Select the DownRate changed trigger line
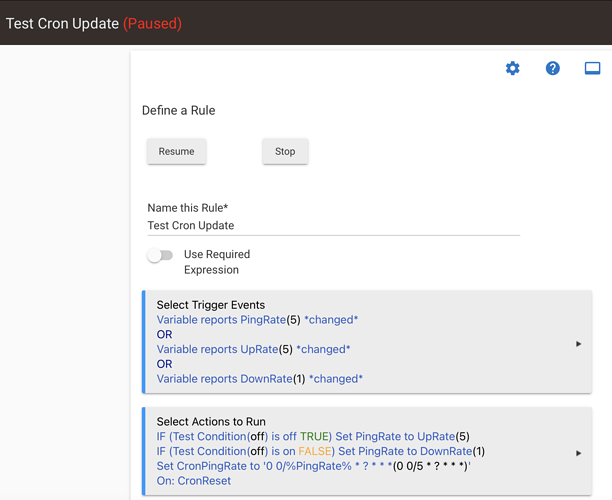The height and width of the screenshot is (500, 612). coord(259,379)
